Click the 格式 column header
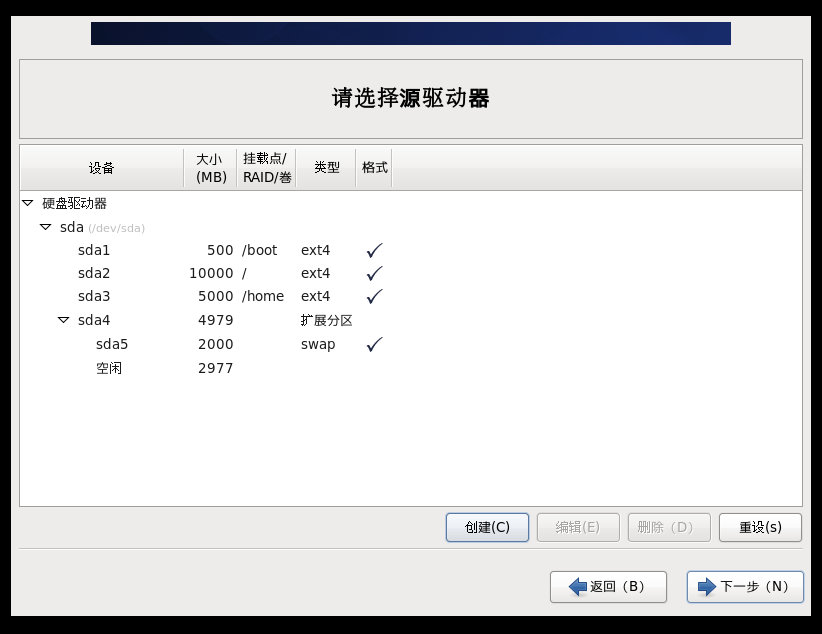 pos(374,168)
